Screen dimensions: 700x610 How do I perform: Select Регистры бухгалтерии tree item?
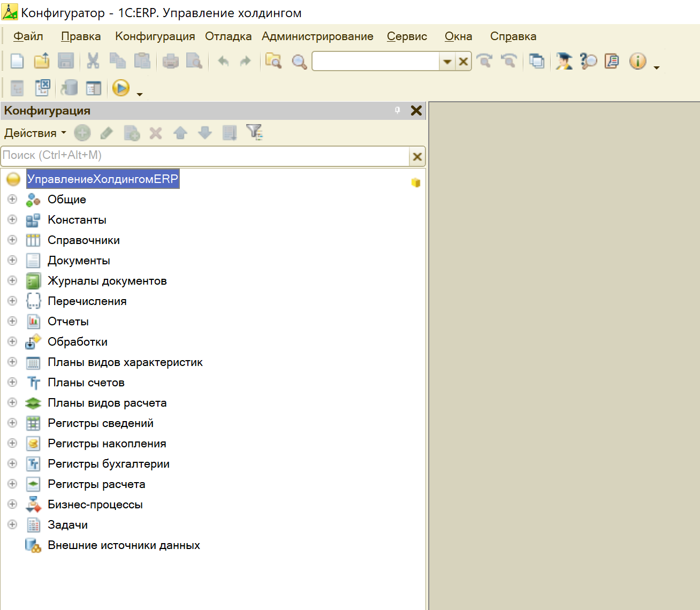click(x=109, y=464)
